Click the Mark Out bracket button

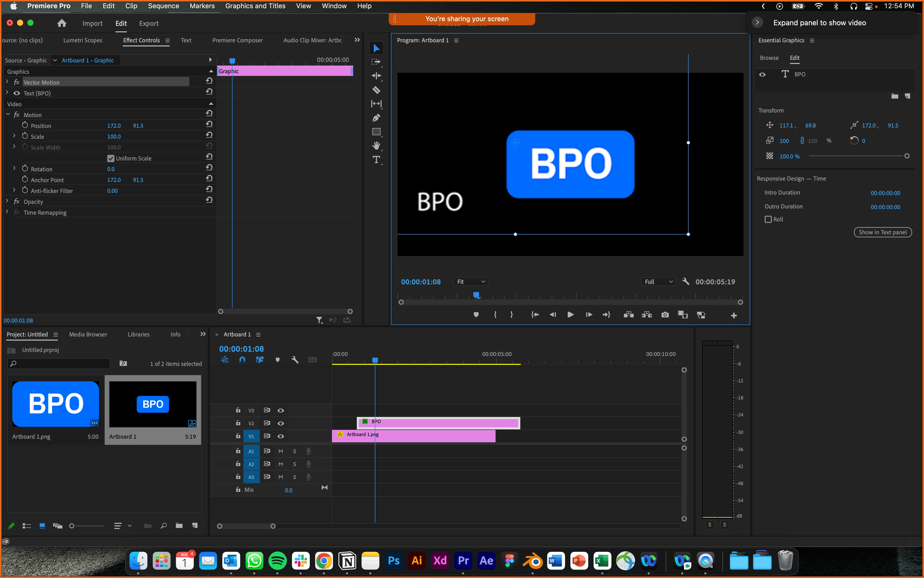point(512,315)
